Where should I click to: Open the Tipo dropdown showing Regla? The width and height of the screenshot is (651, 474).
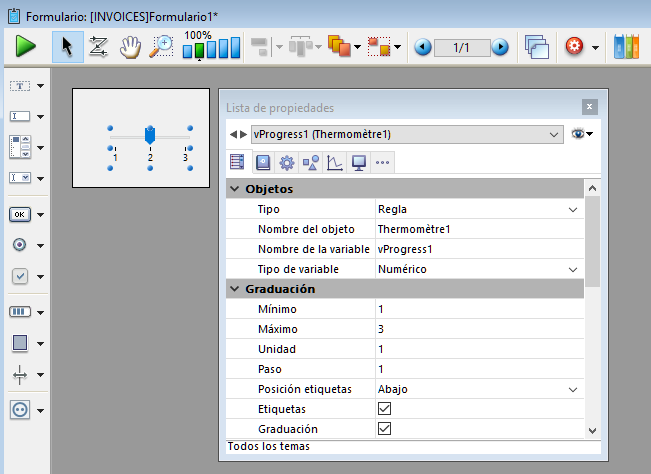(x=573, y=210)
